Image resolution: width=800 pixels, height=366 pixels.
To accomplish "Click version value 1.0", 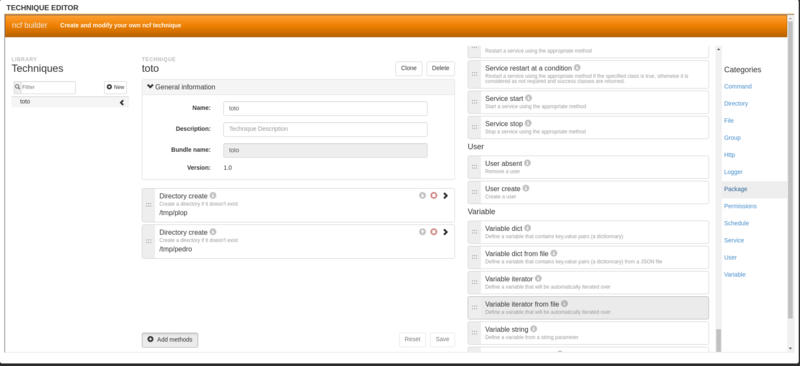I will [228, 167].
